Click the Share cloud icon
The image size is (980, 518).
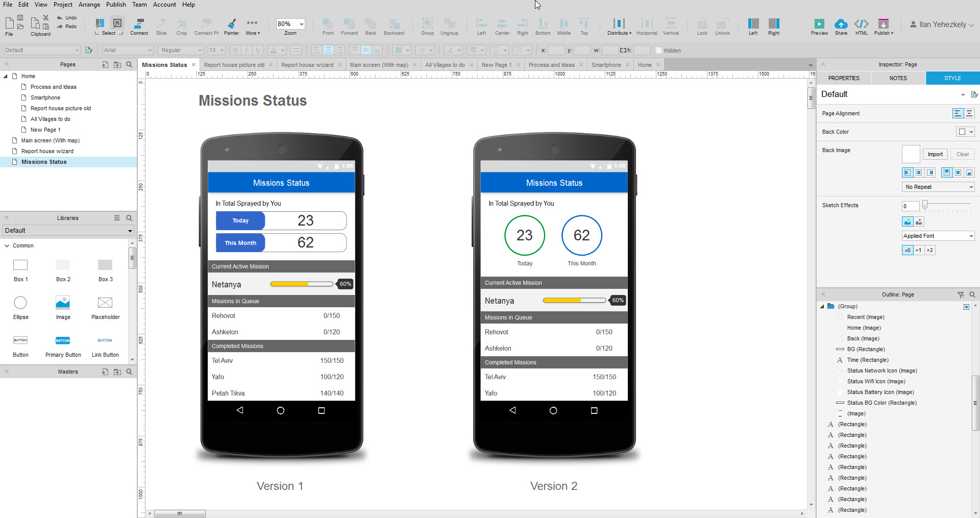click(x=841, y=23)
